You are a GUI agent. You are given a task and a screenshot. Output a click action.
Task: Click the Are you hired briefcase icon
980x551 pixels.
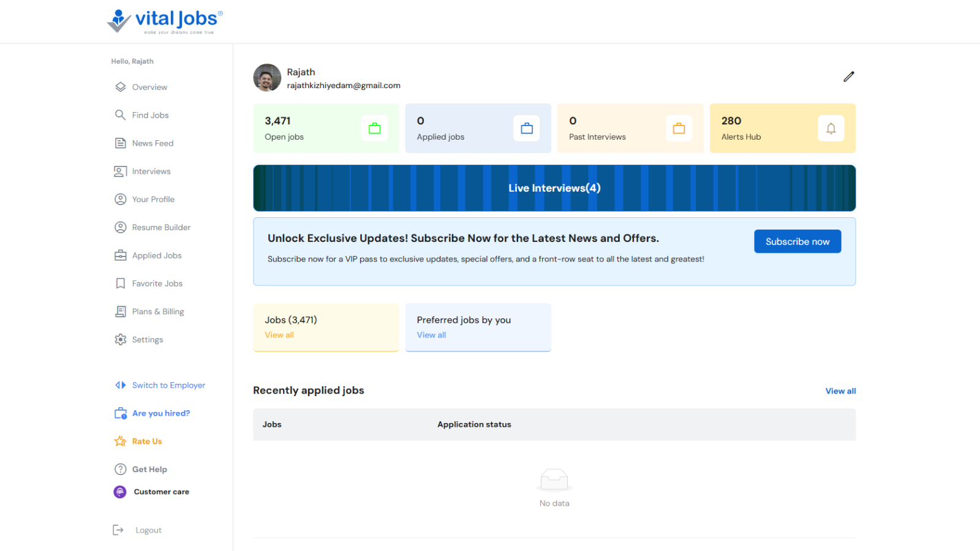[x=121, y=413]
